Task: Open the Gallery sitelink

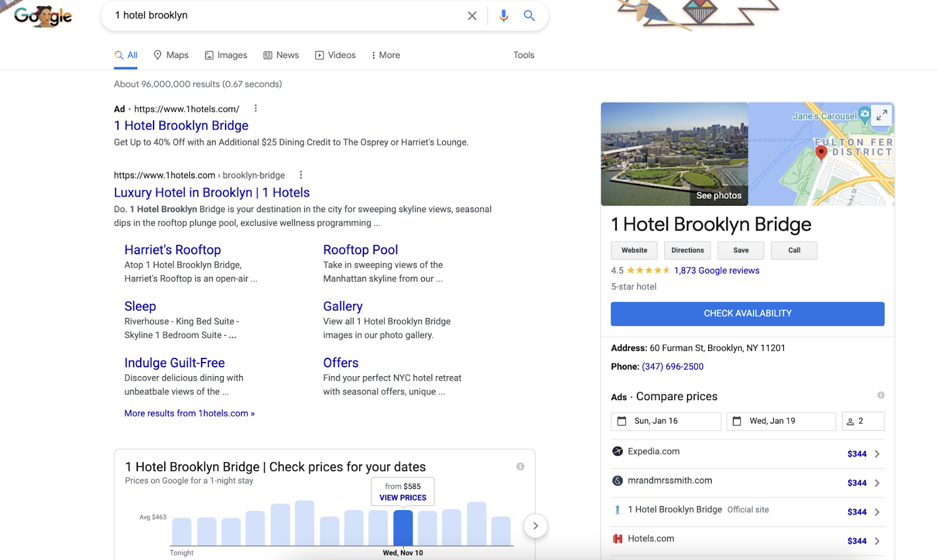Action: click(343, 306)
